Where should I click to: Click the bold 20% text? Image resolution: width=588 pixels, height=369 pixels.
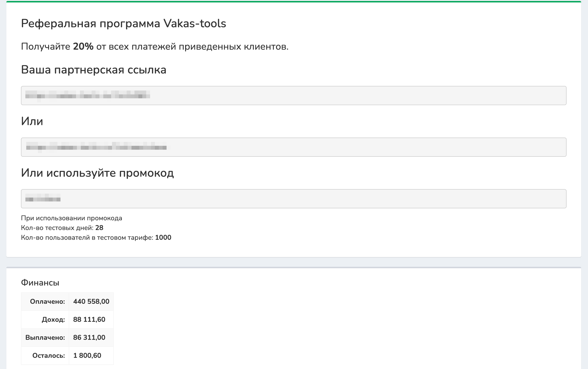pos(83,46)
